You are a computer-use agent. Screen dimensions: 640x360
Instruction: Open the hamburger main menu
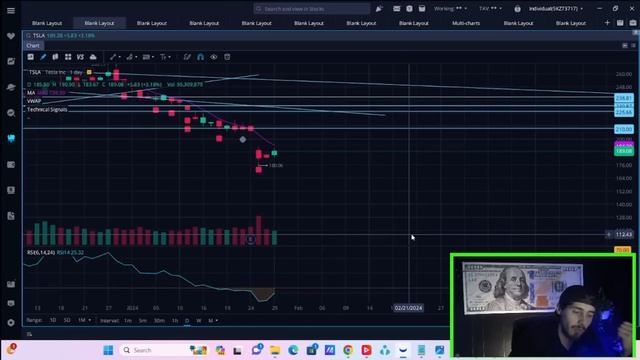11,11
